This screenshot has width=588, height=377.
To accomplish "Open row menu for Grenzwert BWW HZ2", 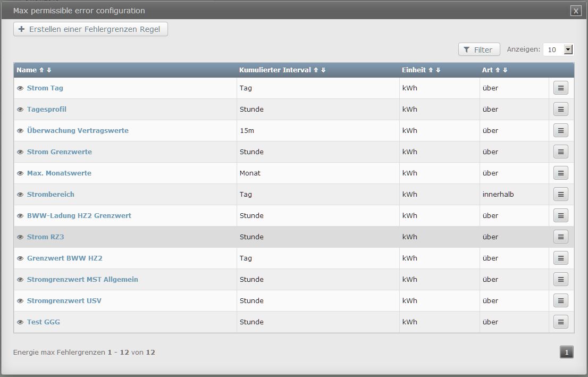I will [x=561, y=258].
